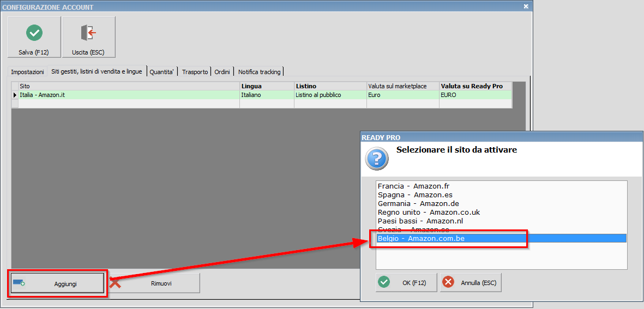644x309 pixels.
Task: Select Belgio - Amazon.com.be entry
Action: pos(502,238)
